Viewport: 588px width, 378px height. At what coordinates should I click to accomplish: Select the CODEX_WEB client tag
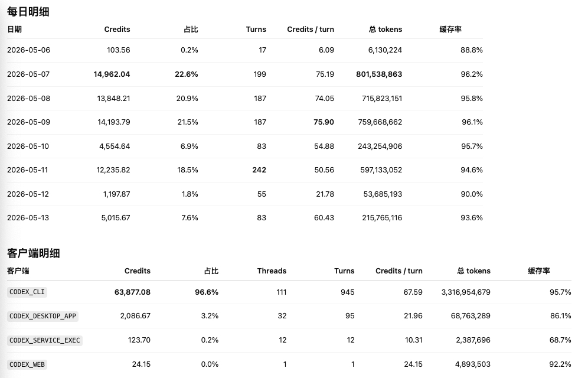pyautogui.click(x=27, y=364)
